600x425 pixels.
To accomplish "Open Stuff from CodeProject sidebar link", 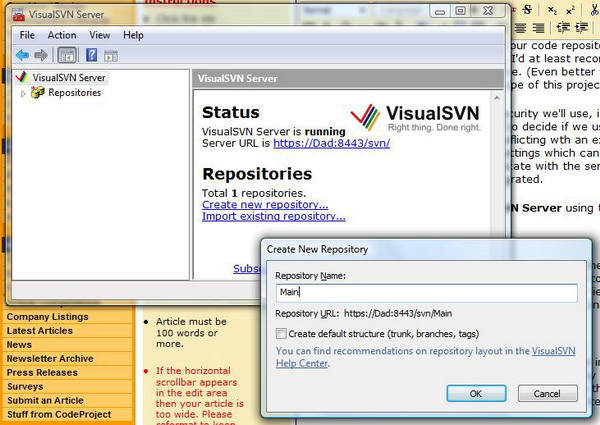I will (59, 414).
